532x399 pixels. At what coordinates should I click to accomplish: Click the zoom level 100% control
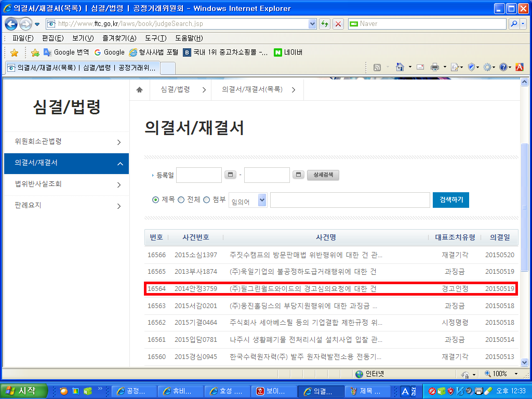500,374
